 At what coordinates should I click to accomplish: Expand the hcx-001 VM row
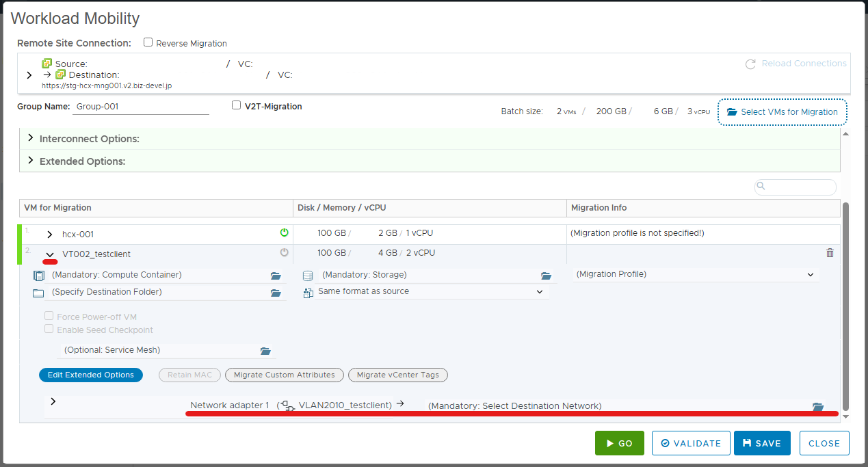49,234
